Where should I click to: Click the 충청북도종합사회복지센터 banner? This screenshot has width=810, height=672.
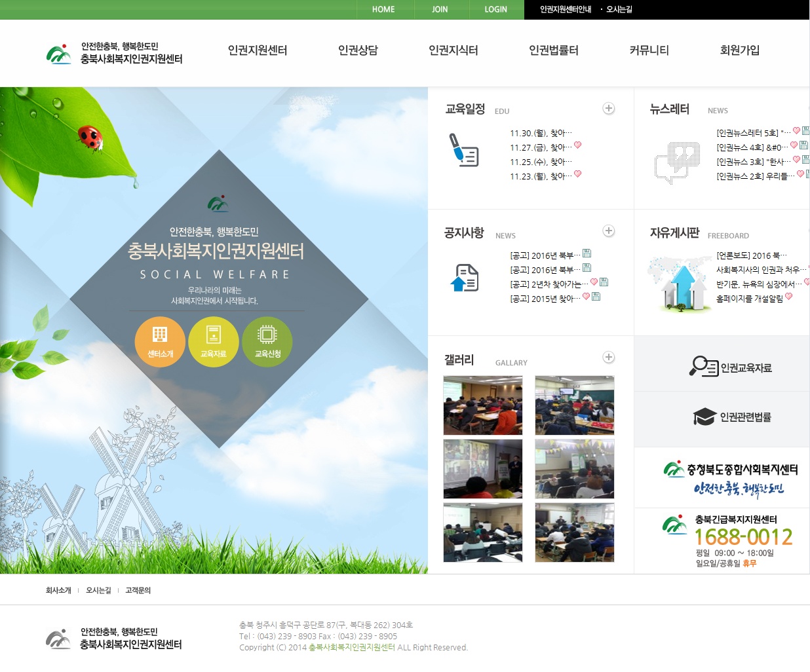(722, 478)
